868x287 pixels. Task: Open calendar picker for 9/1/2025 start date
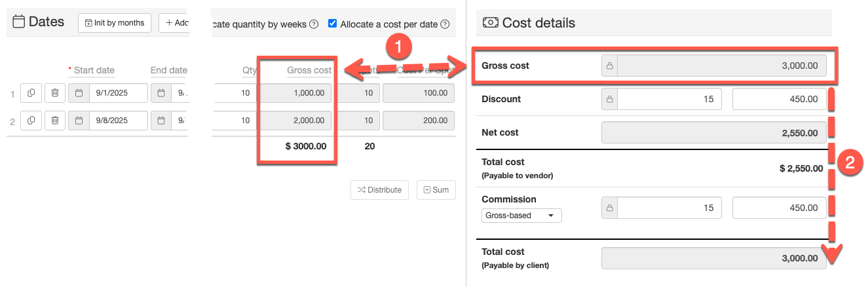79,93
